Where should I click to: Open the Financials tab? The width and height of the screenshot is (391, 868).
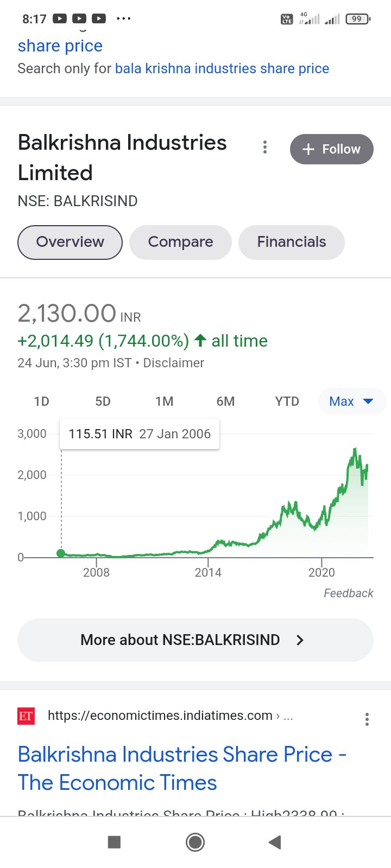click(292, 242)
